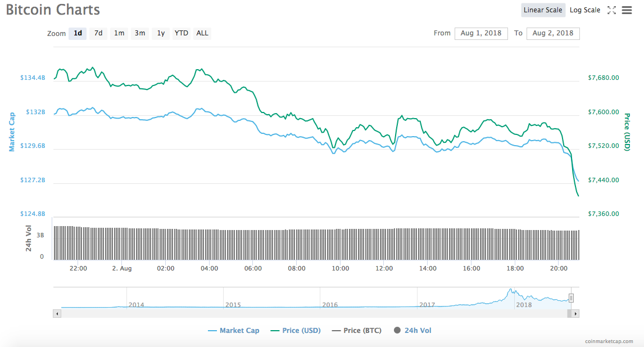Select YTD zoom range
This screenshot has height=347, width=644.
click(181, 33)
